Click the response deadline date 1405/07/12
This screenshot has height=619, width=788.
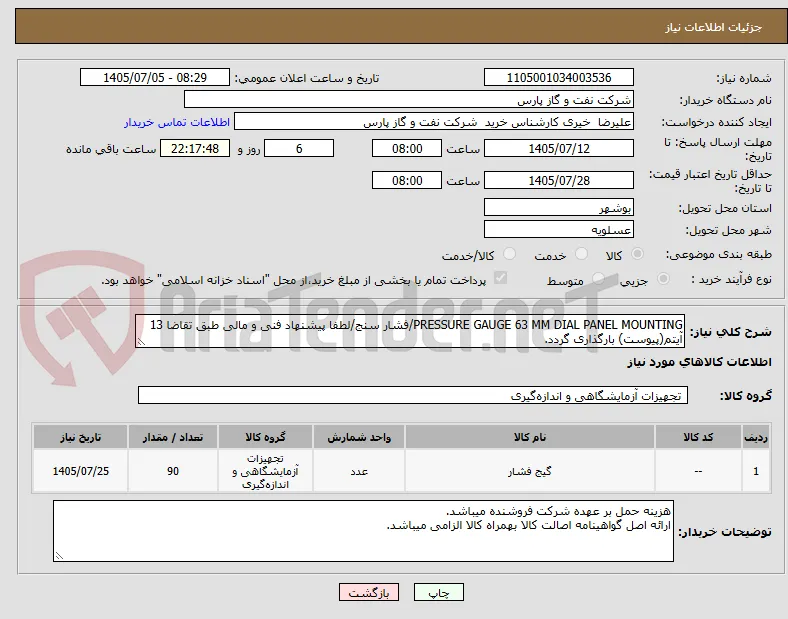(559, 149)
